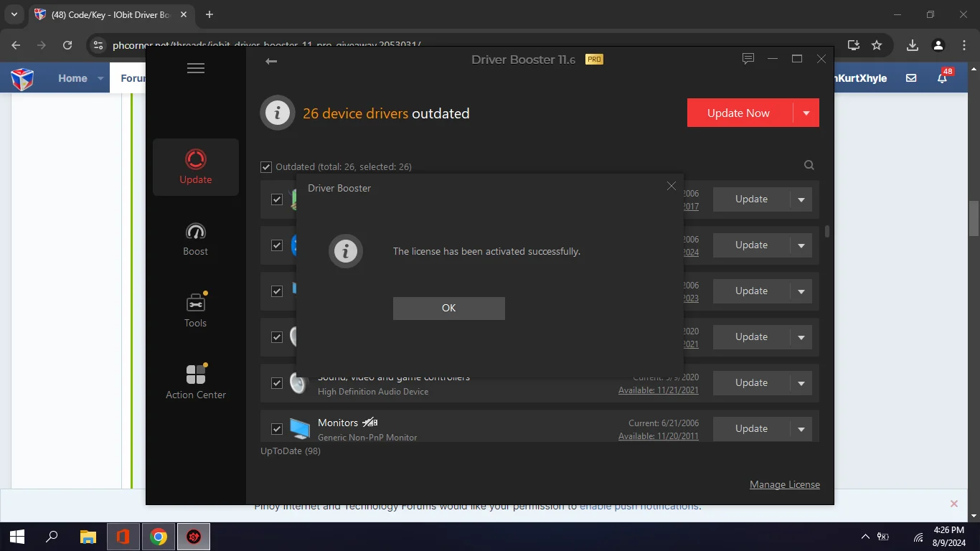Click the red Update Now button
980x551 pixels.
(738, 113)
